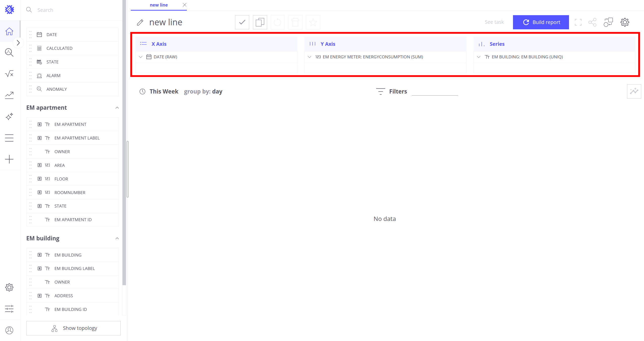Click the checkmark save icon
This screenshot has height=341, width=644.
[242, 22]
